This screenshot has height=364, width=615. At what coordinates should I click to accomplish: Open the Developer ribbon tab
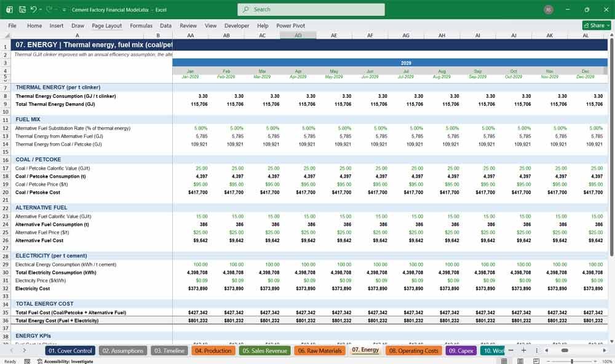coord(237,25)
